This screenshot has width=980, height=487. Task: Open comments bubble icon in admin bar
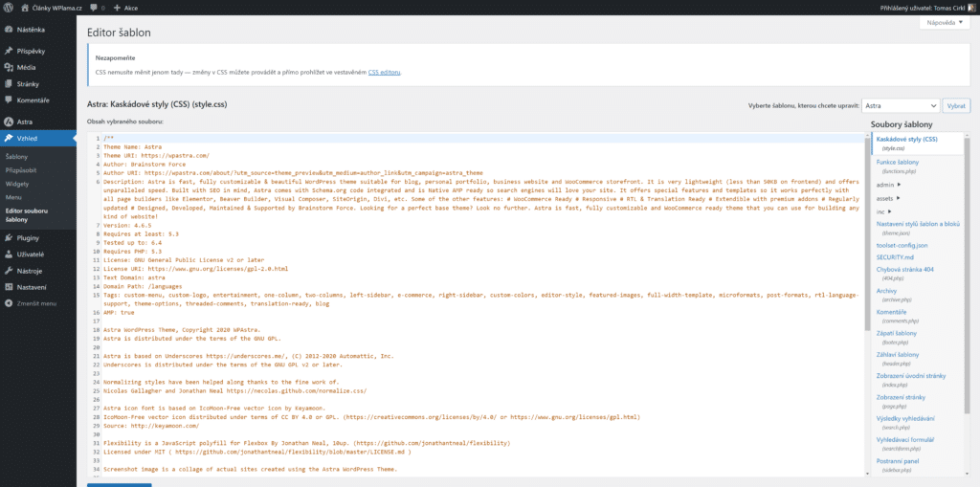pyautogui.click(x=94, y=8)
